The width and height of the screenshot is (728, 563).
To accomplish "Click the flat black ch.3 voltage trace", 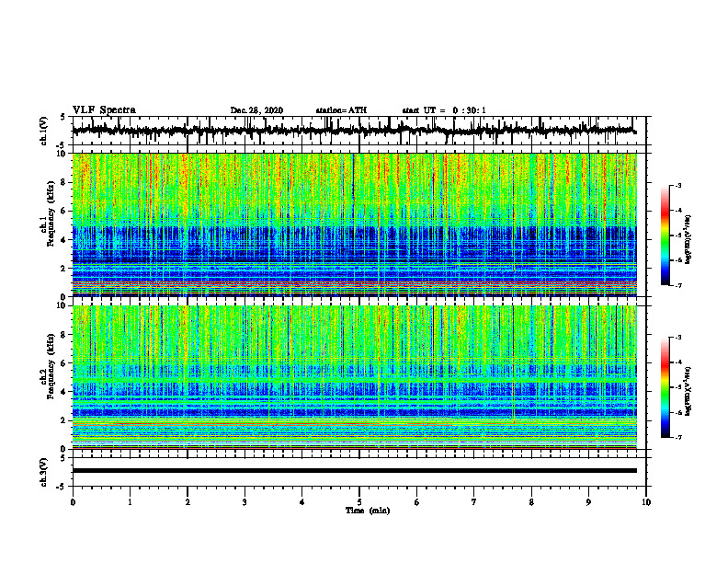I will 355,471.
